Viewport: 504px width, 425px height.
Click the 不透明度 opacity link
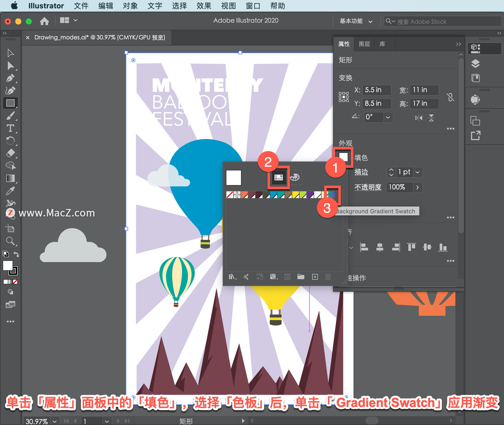pos(367,187)
